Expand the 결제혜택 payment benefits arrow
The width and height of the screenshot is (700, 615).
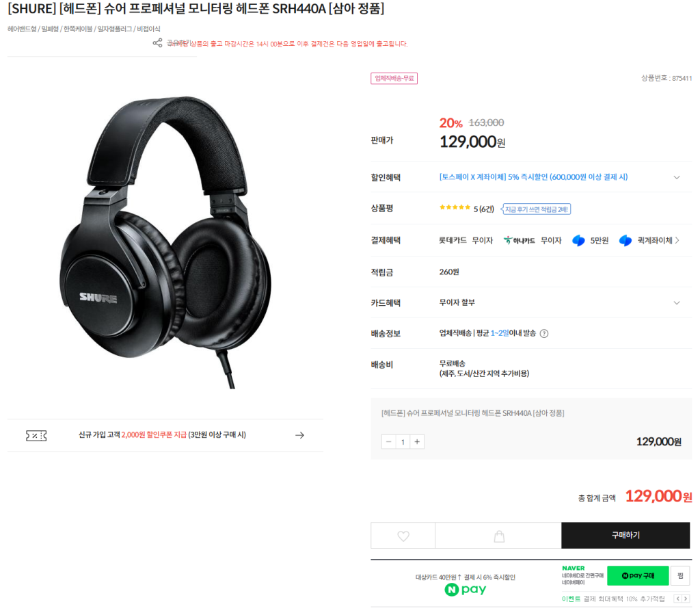677,240
